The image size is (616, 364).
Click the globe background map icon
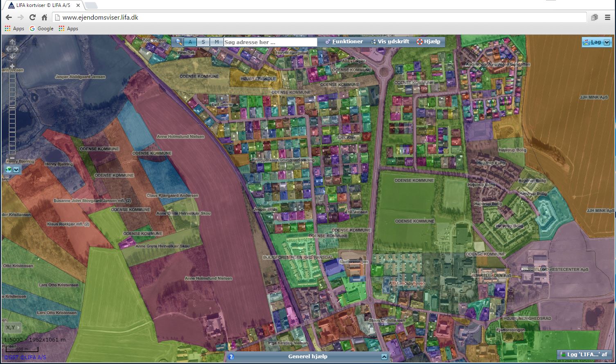point(9,170)
